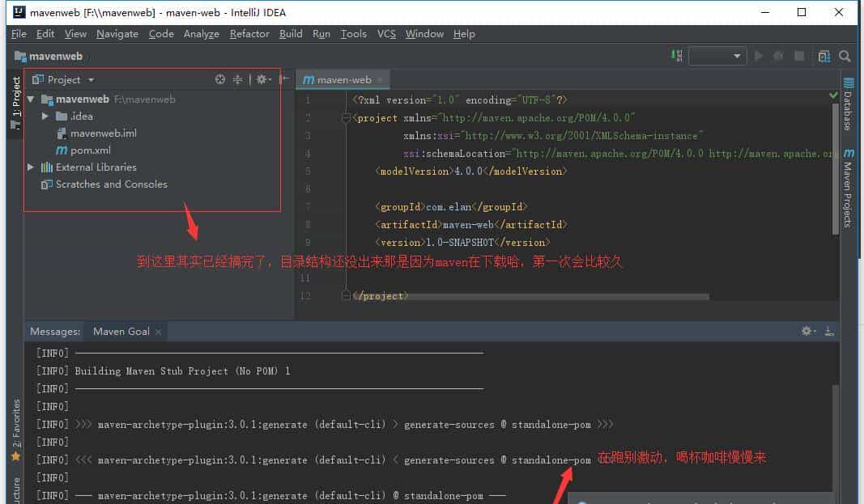Open the Maven Goal console settings gear
This screenshot has width=864, height=504.
coord(807,331)
